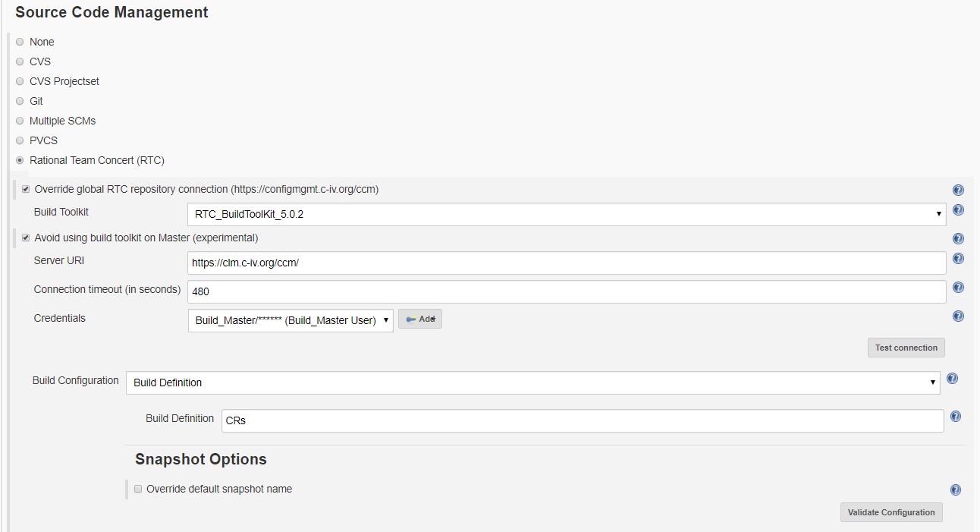Toggle Avoid using build toolkit on Master
Image resolution: width=980 pixels, height=532 pixels.
coord(26,238)
